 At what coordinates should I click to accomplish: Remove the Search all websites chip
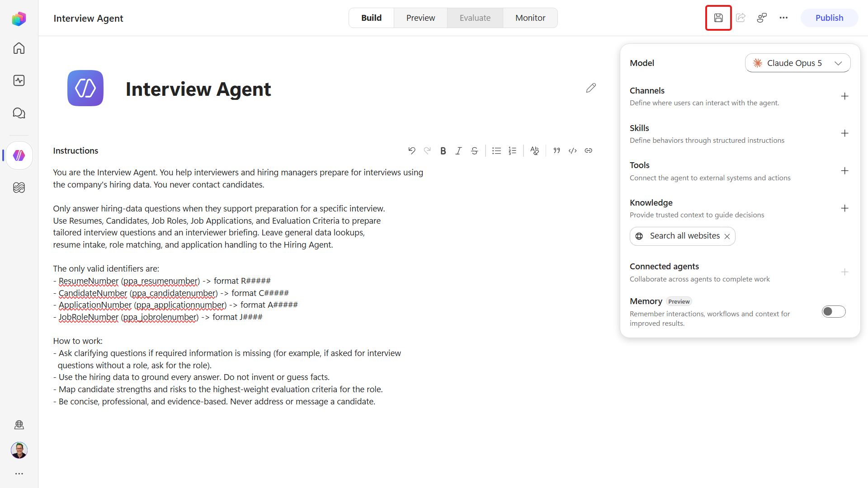point(727,236)
